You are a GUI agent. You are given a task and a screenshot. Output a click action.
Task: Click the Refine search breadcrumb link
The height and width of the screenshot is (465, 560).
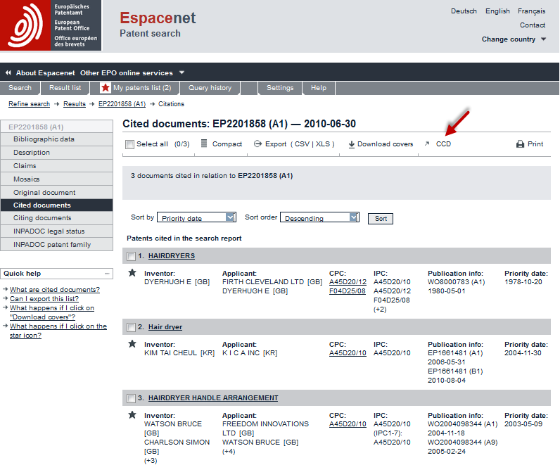pos(29,104)
